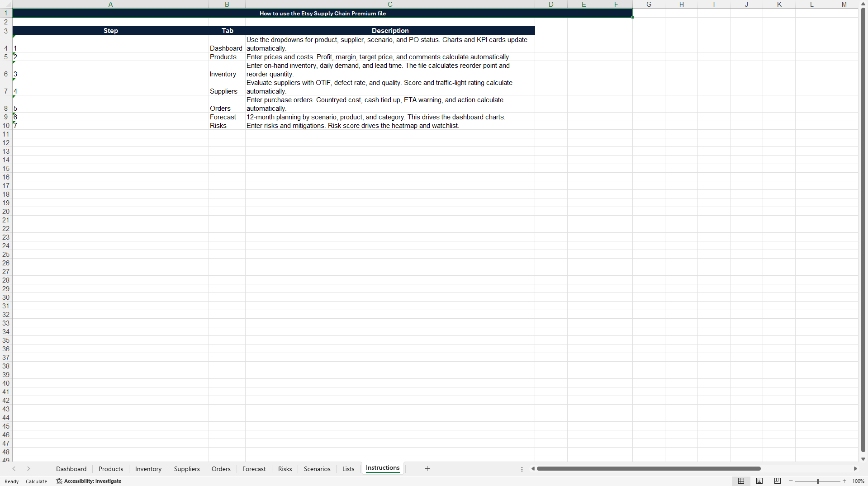Click the 'Orders' cell in column B
868x486 pixels.
pyautogui.click(x=227, y=104)
